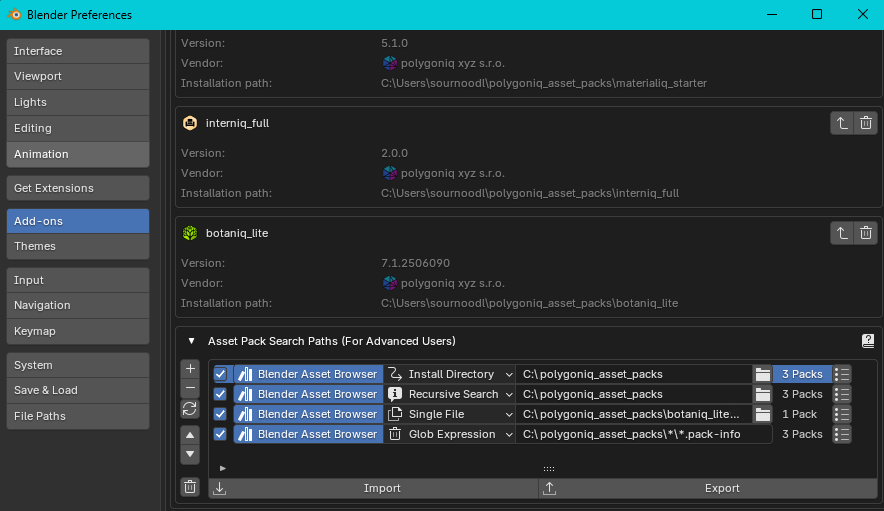
Task: Open the Glob Expression type dropdown
Action: pos(450,434)
